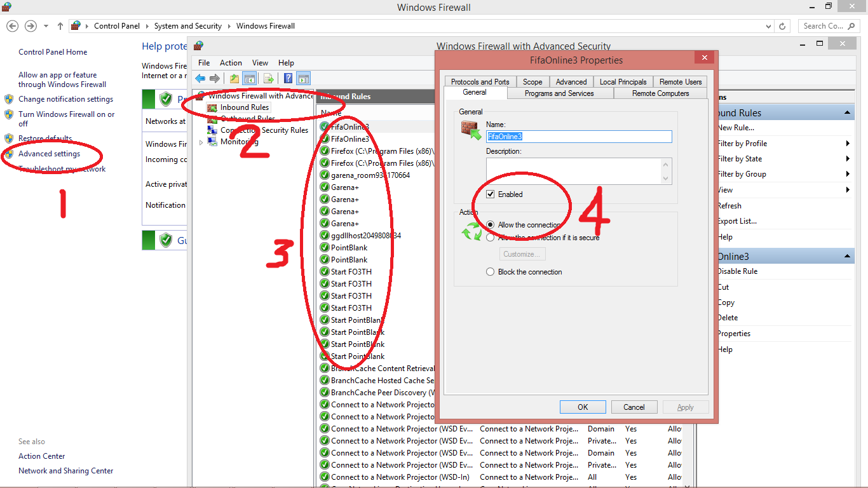Open Network and Sharing Center link
868x488 pixels.
pos(65,471)
